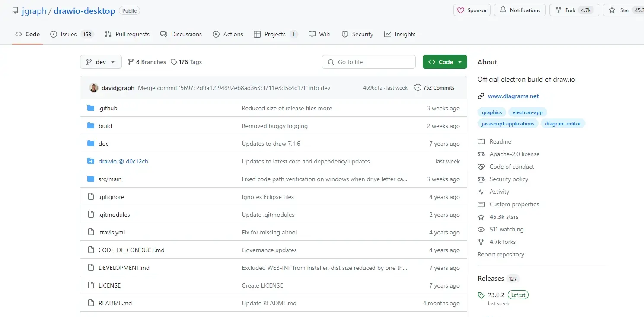The height and width of the screenshot is (317, 644).
Task: Open the 752 Commits history link
Action: click(x=434, y=88)
